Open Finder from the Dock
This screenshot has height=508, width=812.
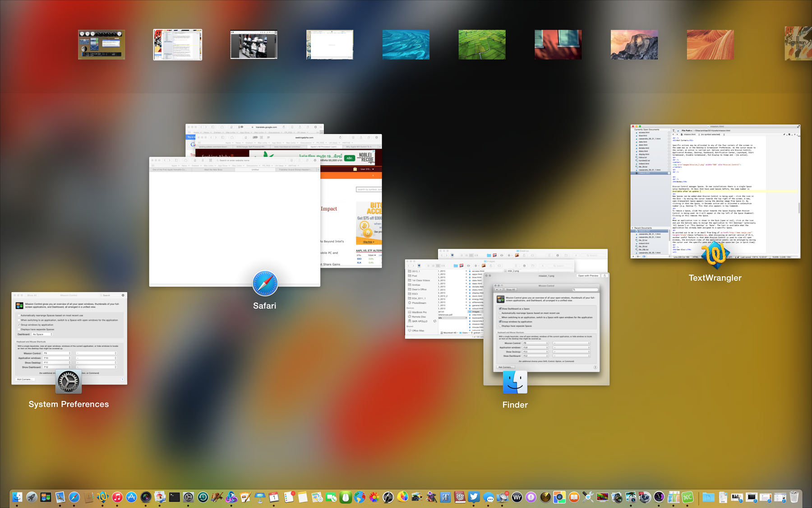17,497
